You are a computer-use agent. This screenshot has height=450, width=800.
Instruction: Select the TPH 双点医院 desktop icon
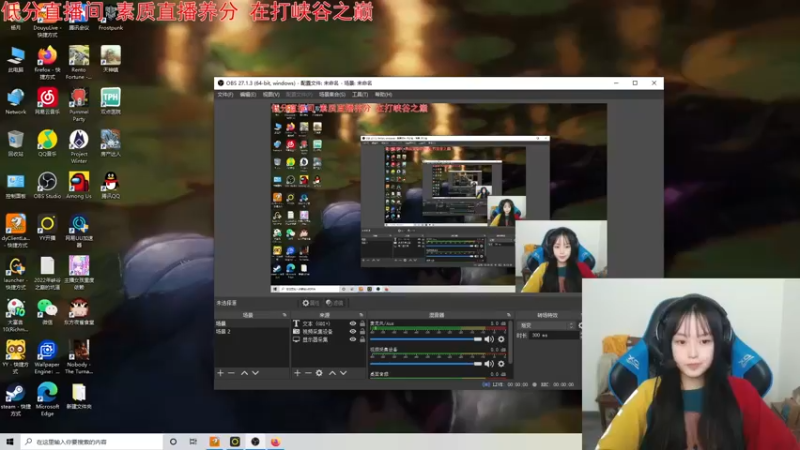point(110,101)
